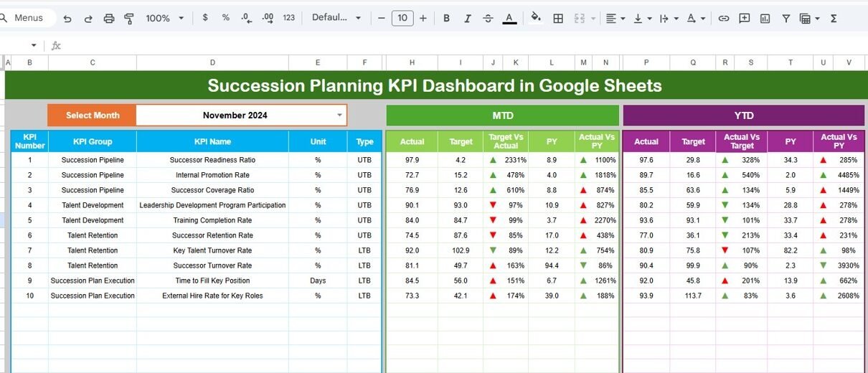Open the text color picker
868x373 pixels.
tap(509, 18)
